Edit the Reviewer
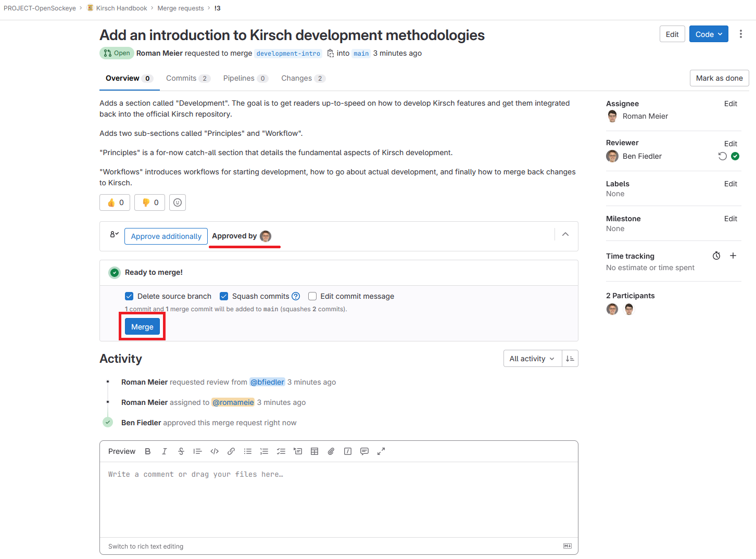 pyautogui.click(x=730, y=144)
